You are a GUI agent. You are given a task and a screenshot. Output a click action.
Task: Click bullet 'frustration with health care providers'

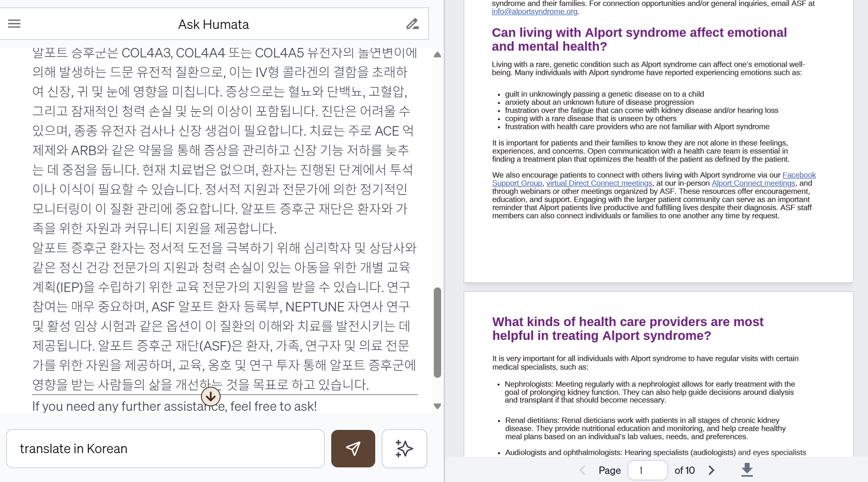(637, 127)
